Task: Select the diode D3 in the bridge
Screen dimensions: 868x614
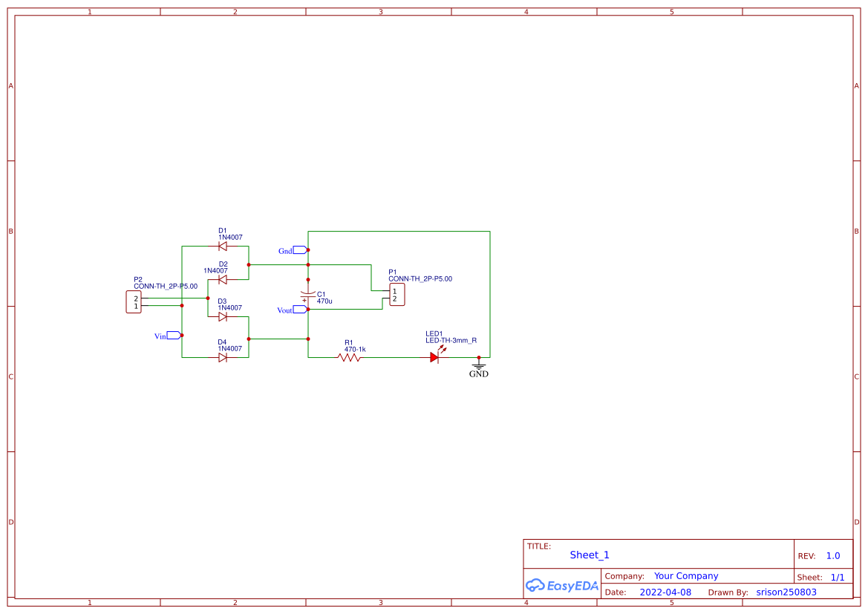Action: [223, 316]
